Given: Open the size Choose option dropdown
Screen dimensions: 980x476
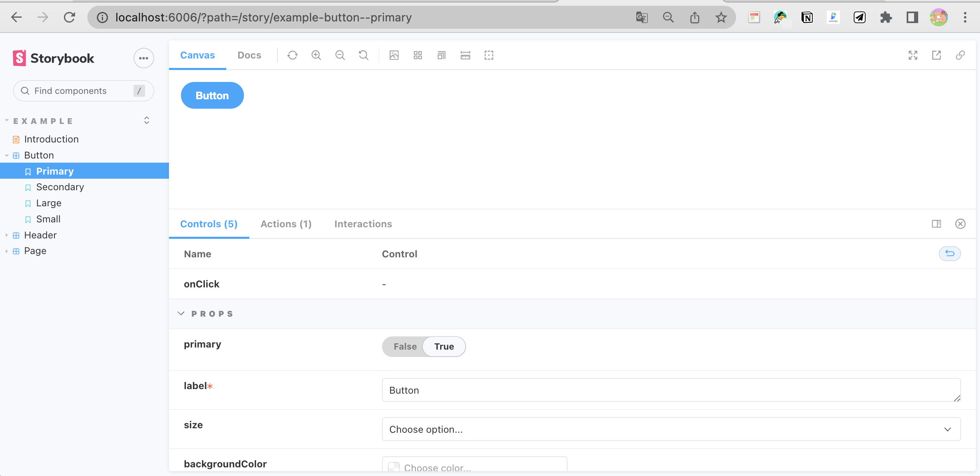Looking at the screenshot, I should pyautogui.click(x=671, y=429).
